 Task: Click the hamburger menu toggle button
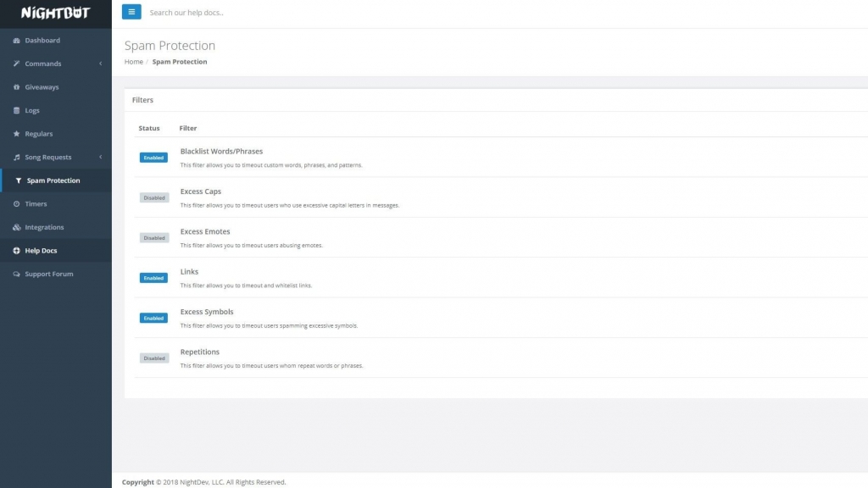(x=131, y=12)
